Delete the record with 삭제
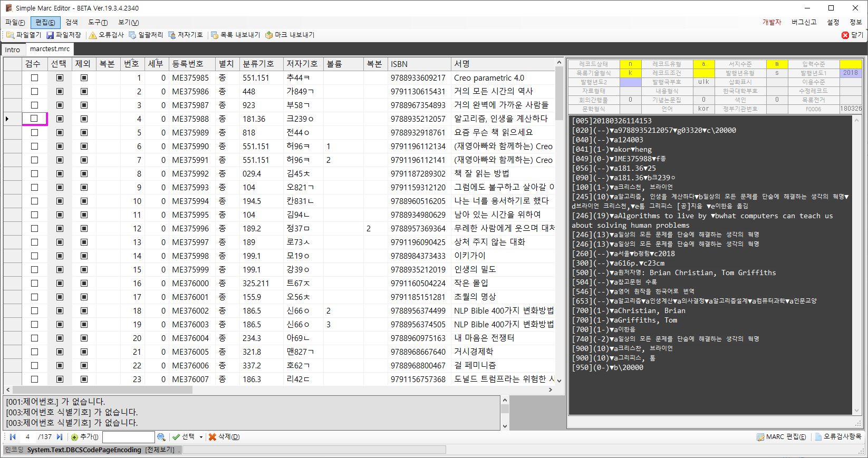Viewport: 868px width, 458px height. click(224, 437)
